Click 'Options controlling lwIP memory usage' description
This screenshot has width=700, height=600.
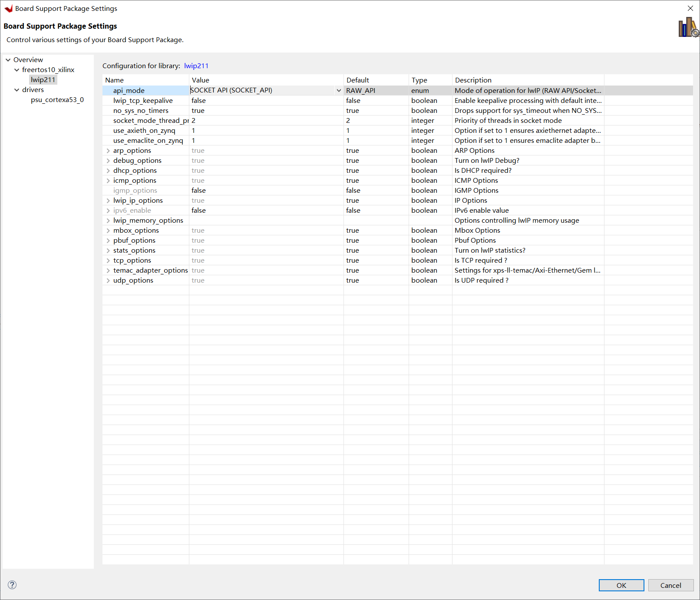(517, 221)
